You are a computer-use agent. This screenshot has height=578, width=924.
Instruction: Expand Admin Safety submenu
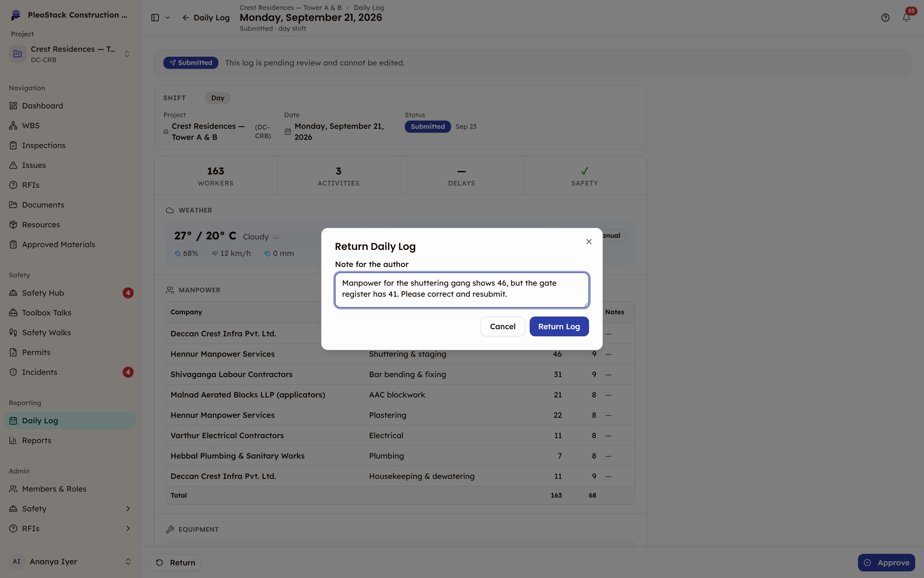pyautogui.click(x=70, y=509)
